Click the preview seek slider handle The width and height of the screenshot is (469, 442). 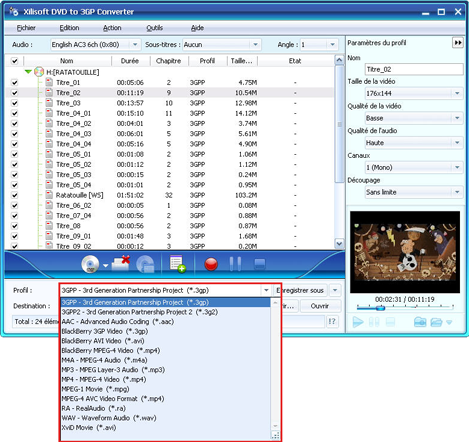click(380, 307)
